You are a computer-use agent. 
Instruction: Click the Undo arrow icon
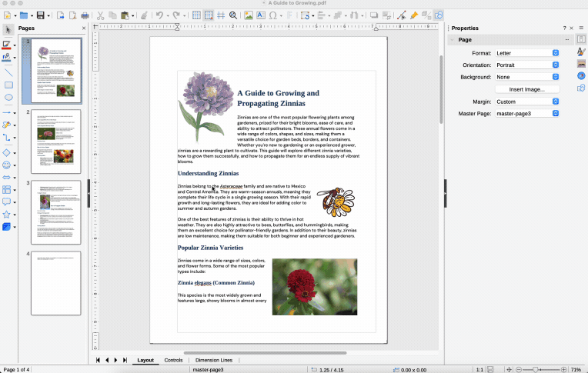point(159,15)
